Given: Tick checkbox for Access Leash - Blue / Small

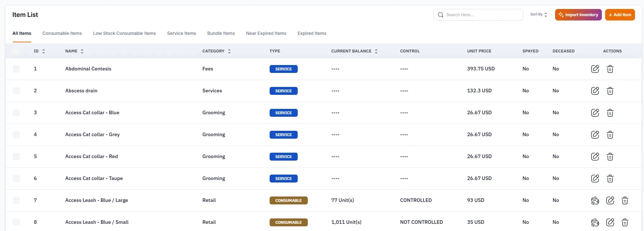Looking at the screenshot, I should point(16,222).
